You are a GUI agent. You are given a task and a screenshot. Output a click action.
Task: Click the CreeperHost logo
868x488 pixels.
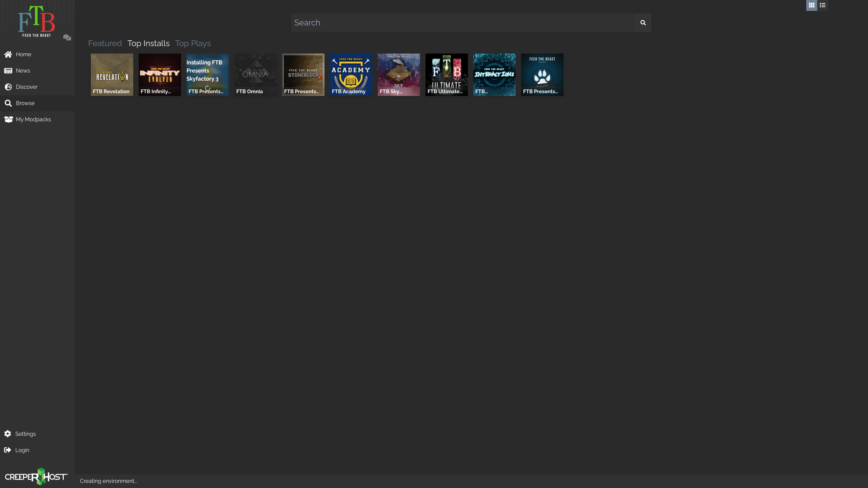(37, 476)
